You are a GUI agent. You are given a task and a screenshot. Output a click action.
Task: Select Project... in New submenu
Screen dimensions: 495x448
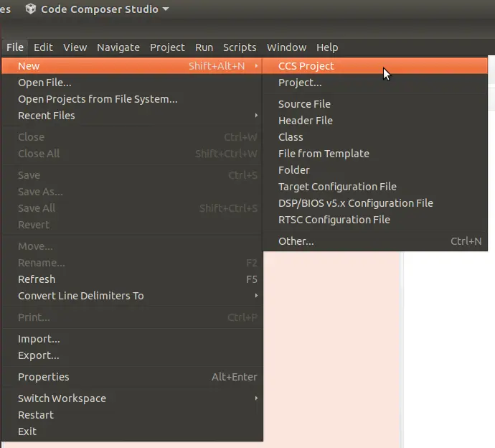click(x=375, y=83)
